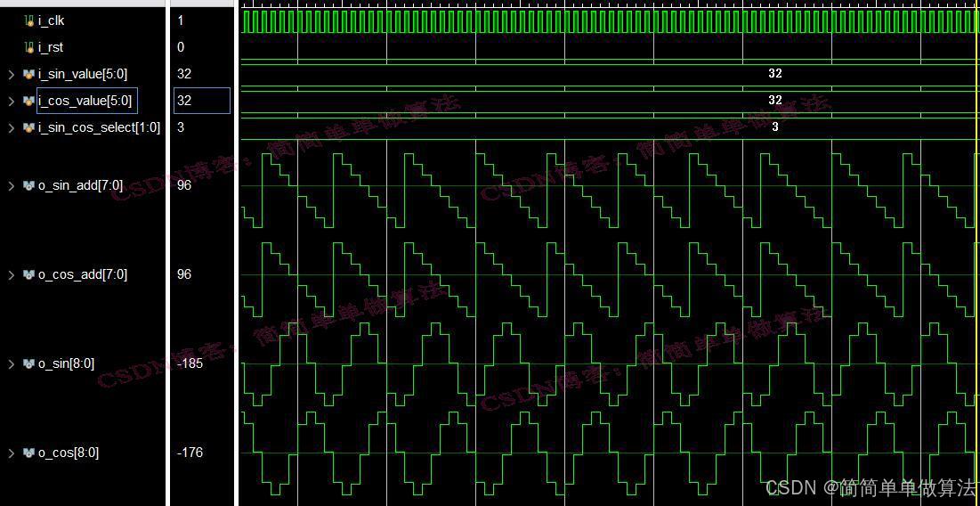Viewport: 980px width, 506px height.
Task: Click the i_sin_value bus icon
Action: point(28,75)
